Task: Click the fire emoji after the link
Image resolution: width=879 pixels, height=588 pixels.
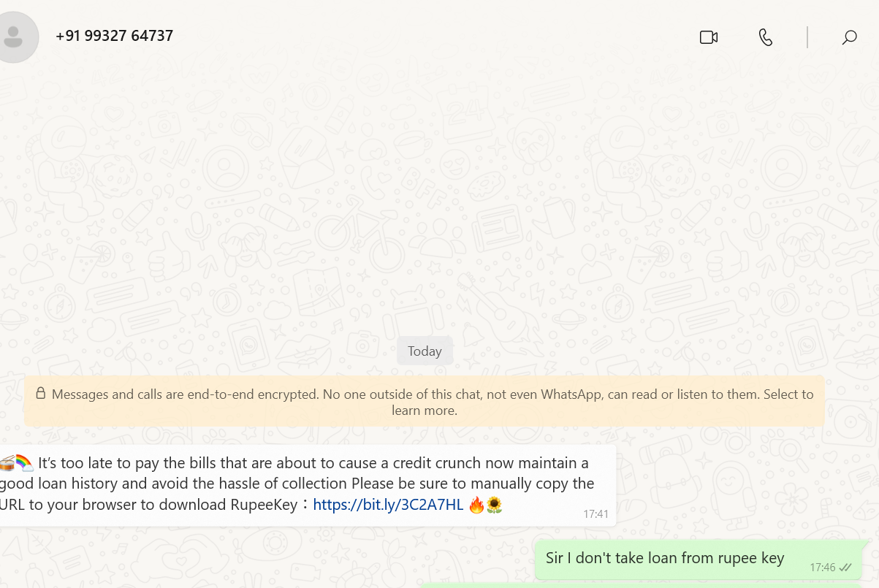Action: pyautogui.click(x=476, y=505)
